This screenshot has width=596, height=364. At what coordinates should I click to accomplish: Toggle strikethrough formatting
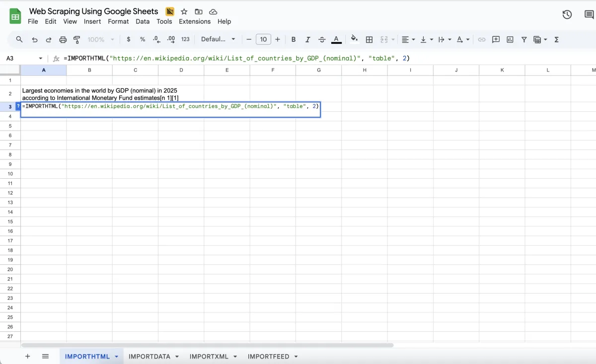pyautogui.click(x=322, y=39)
